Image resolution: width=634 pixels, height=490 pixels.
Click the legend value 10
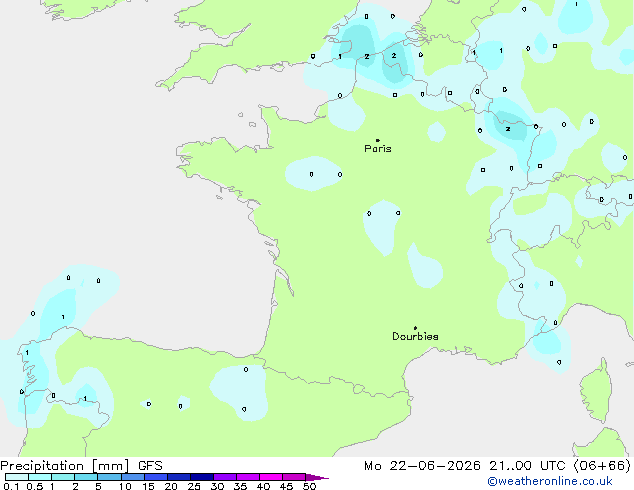(125, 486)
